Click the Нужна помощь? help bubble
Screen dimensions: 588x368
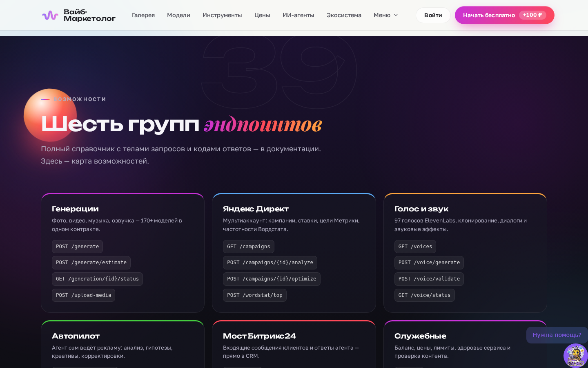pyautogui.click(x=557, y=335)
